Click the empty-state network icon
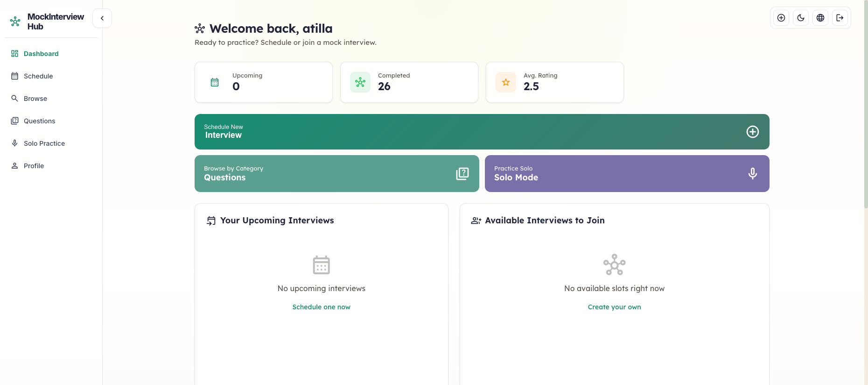 (x=615, y=265)
